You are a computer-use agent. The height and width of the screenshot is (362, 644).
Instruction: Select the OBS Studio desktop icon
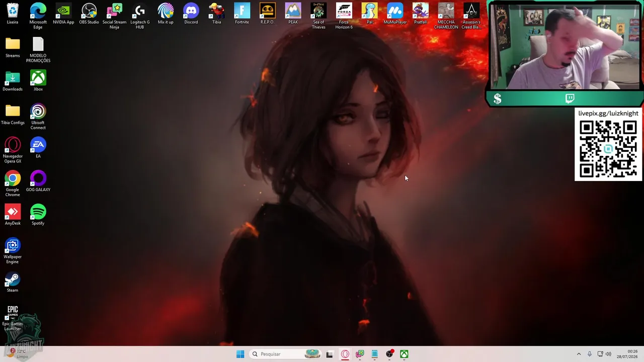coord(89,14)
